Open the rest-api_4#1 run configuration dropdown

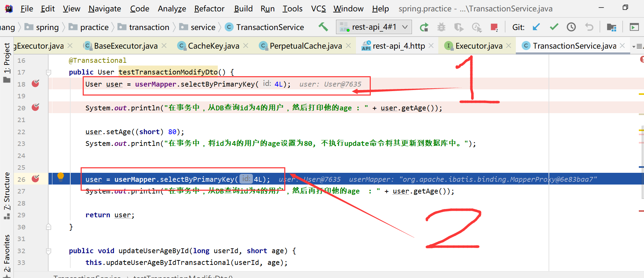[x=374, y=27]
